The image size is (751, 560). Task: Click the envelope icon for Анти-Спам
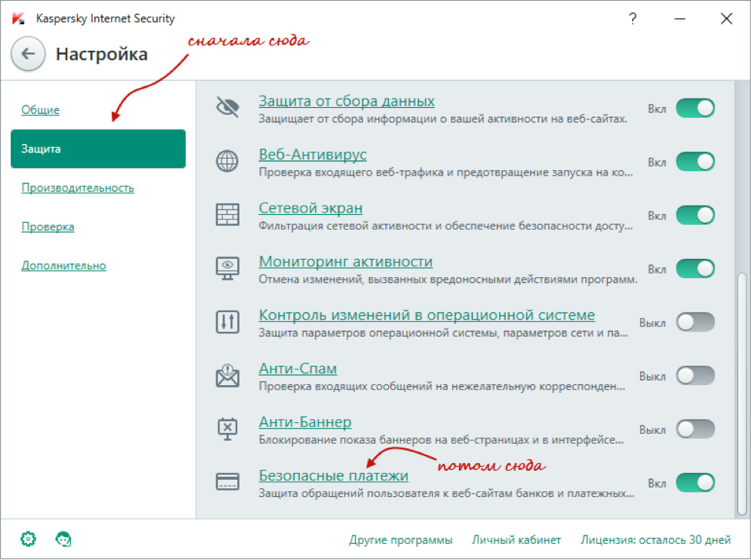[x=227, y=376]
